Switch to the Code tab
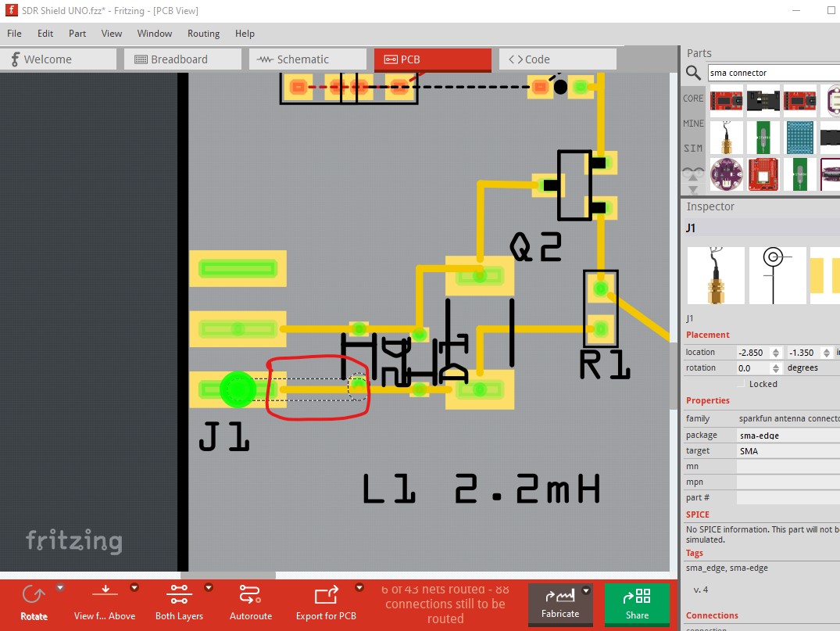 (558, 59)
